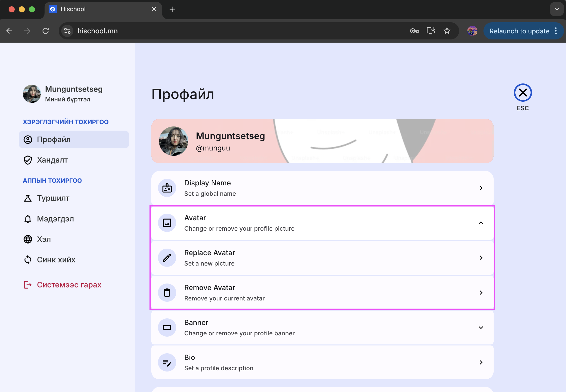Click the Bio edit-note icon
The width and height of the screenshot is (566, 392).
coord(167,362)
